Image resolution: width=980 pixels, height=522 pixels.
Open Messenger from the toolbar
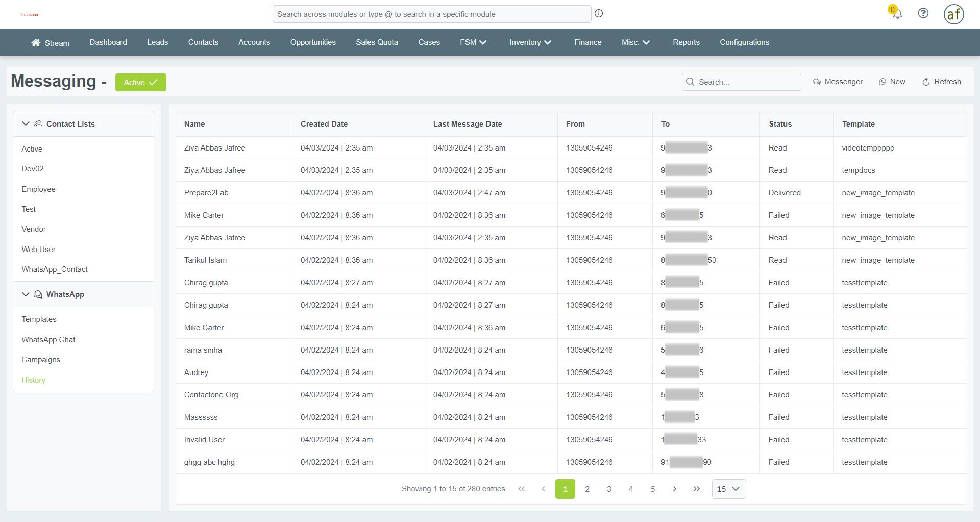point(838,82)
